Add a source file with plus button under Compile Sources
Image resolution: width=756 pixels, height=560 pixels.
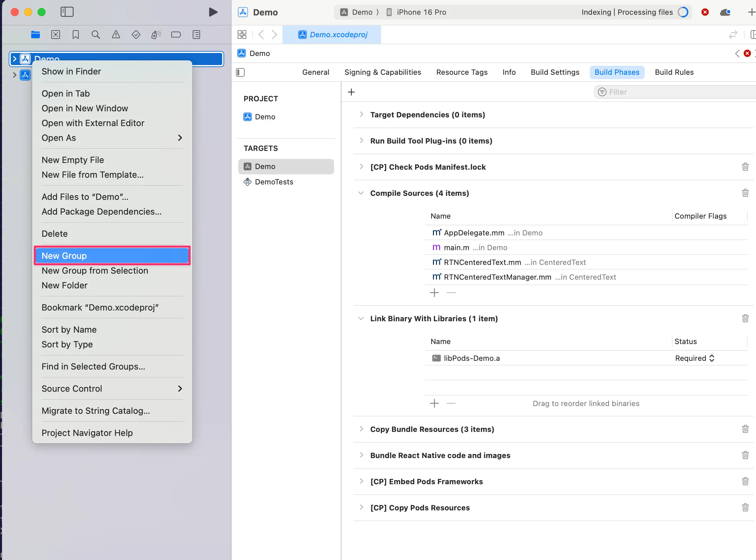point(434,292)
